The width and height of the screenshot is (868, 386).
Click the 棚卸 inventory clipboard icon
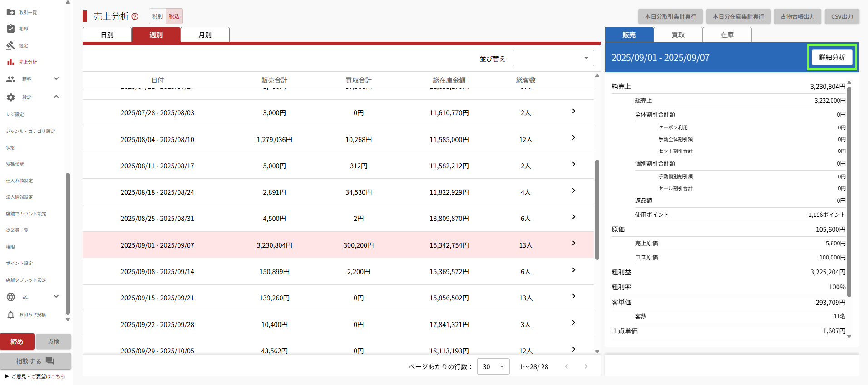click(x=11, y=29)
